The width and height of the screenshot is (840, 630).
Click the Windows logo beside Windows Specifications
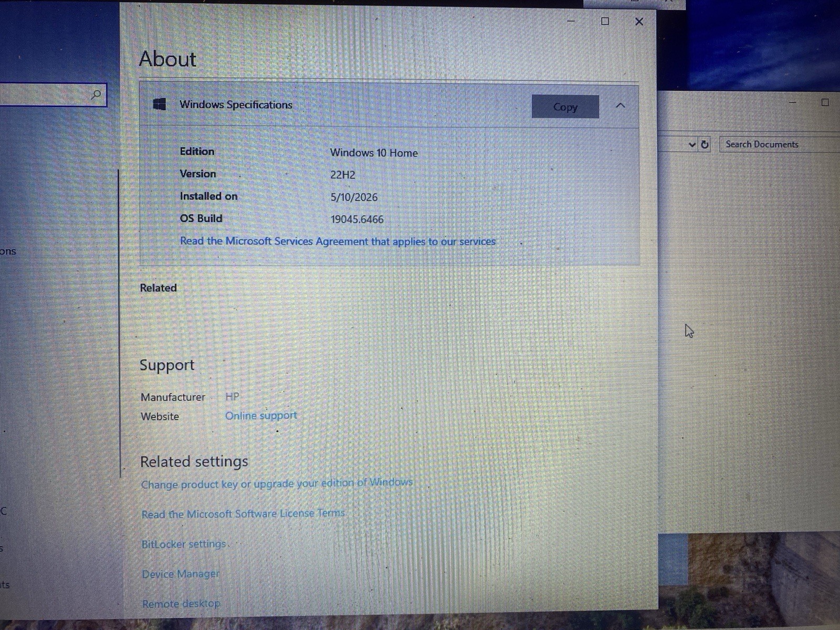tap(159, 104)
